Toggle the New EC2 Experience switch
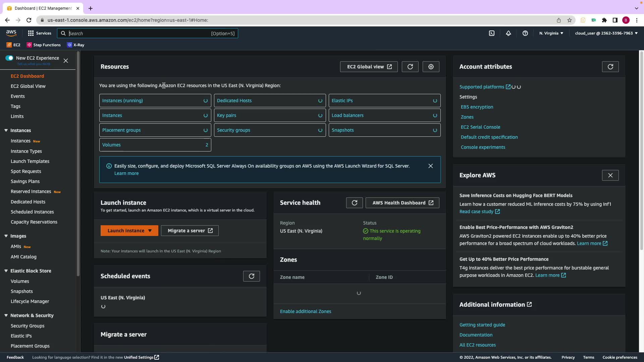The image size is (644, 362). click(9, 58)
